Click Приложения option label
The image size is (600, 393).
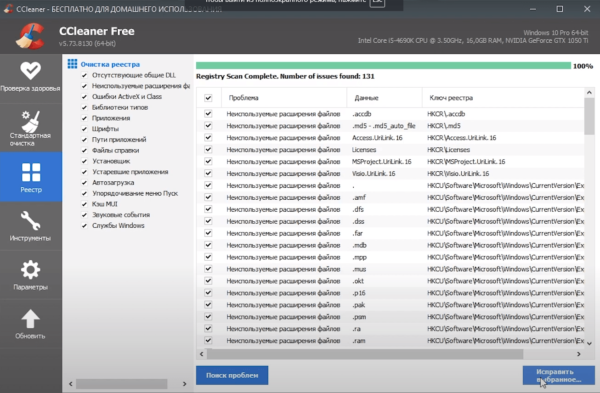(111, 118)
